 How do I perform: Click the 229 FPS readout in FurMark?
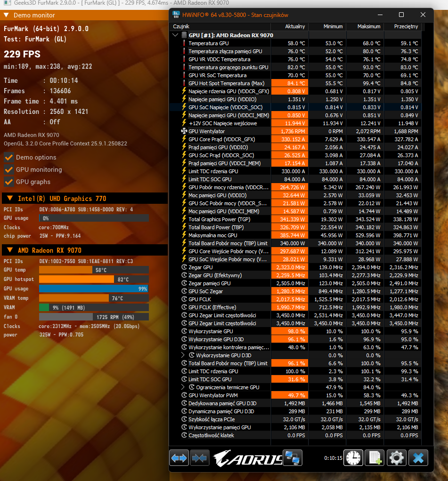coord(22,54)
